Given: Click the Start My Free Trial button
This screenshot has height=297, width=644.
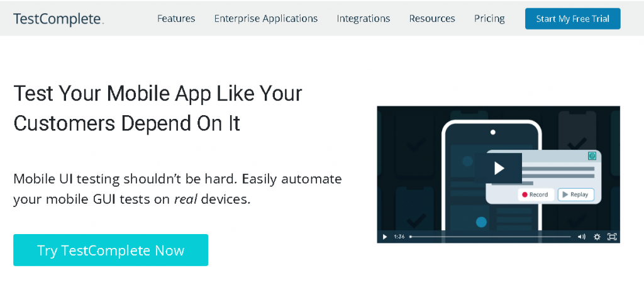Looking at the screenshot, I should [x=572, y=19].
